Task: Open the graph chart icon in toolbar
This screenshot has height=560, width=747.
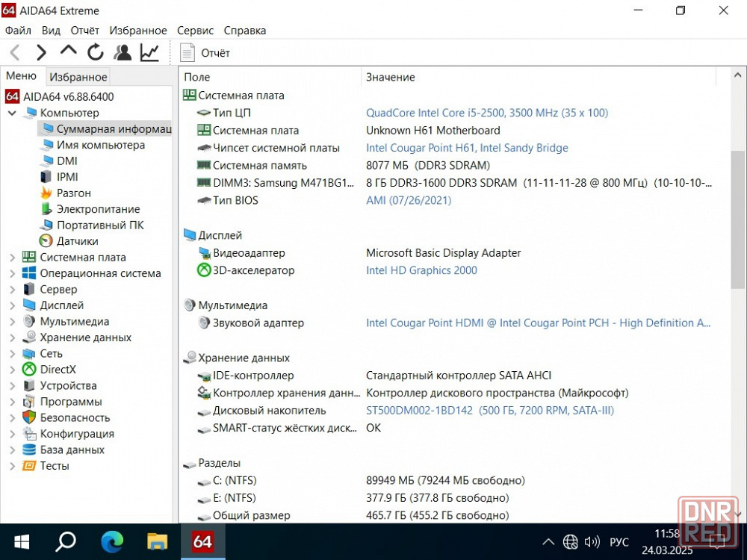Action: (x=149, y=52)
